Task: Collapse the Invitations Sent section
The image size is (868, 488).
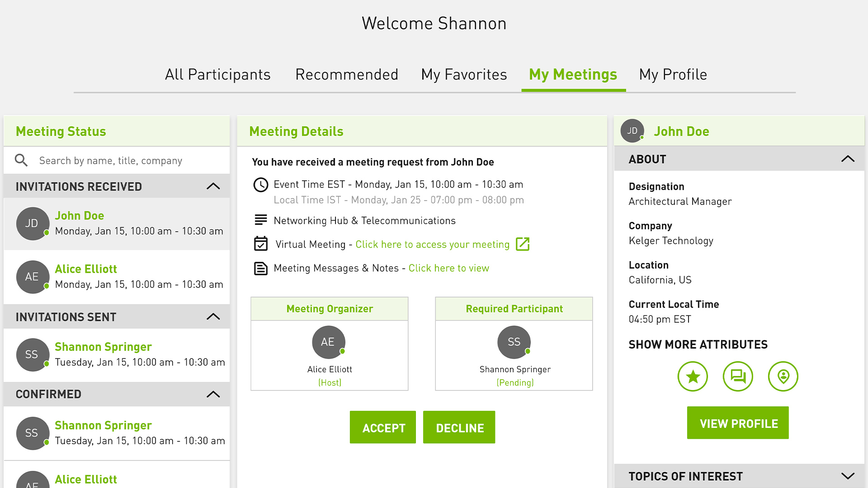Action: pyautogui.click(x=212, y=316)
